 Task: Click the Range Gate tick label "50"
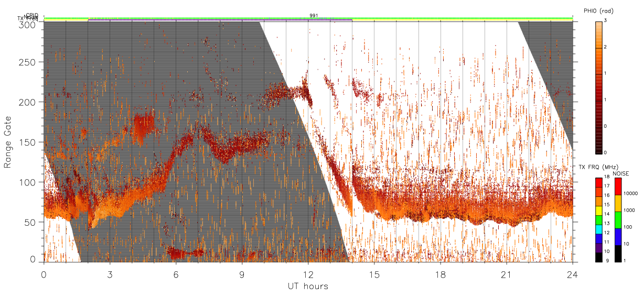tap(30, 222)
